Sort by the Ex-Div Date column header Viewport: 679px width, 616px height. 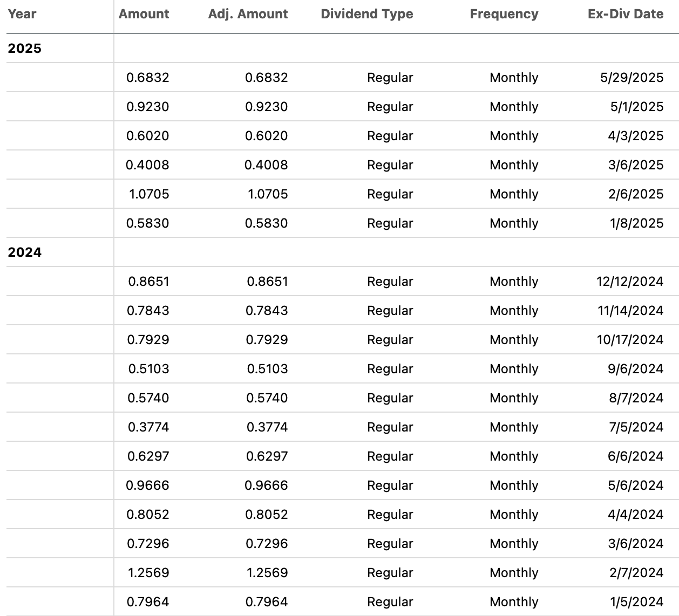point(625,14)
